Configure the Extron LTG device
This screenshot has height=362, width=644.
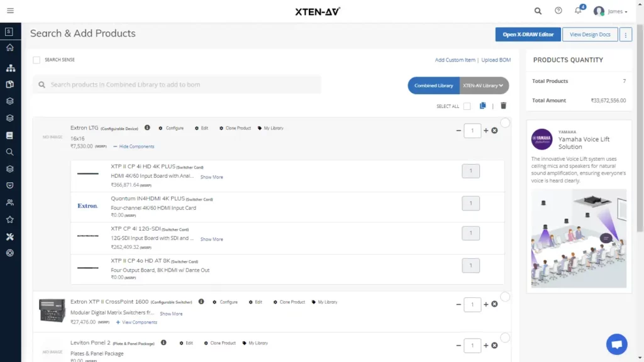171,128
